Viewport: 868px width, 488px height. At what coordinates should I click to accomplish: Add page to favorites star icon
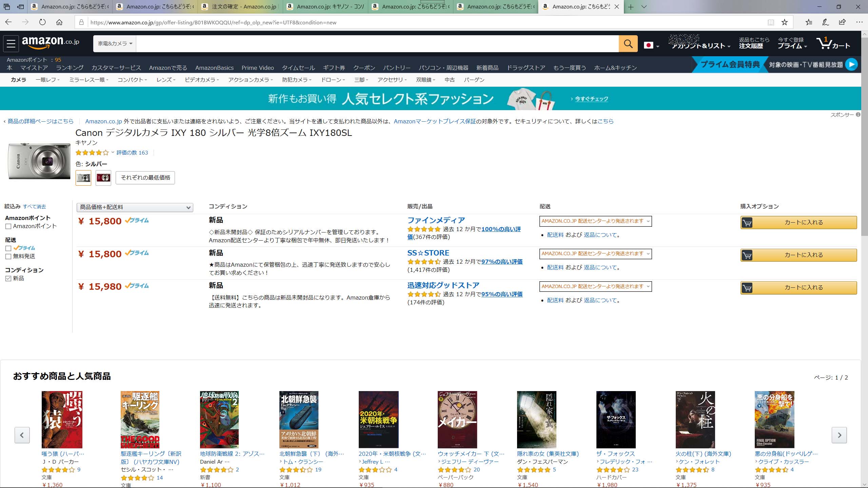tap(785, 22)
